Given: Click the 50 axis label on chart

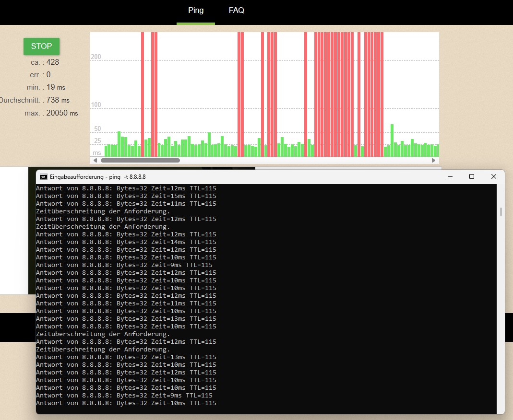Looking at the screenshot, I should [x=97, y=129].
